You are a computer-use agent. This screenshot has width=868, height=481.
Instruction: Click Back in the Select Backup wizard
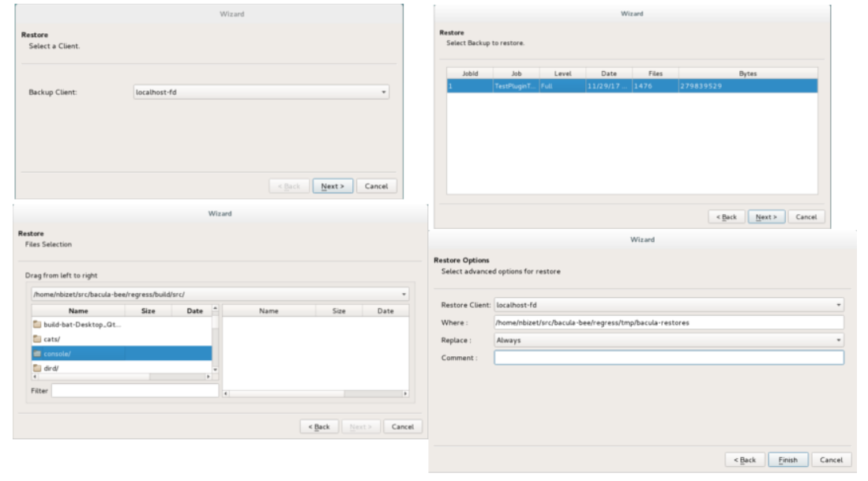[727, 217]
